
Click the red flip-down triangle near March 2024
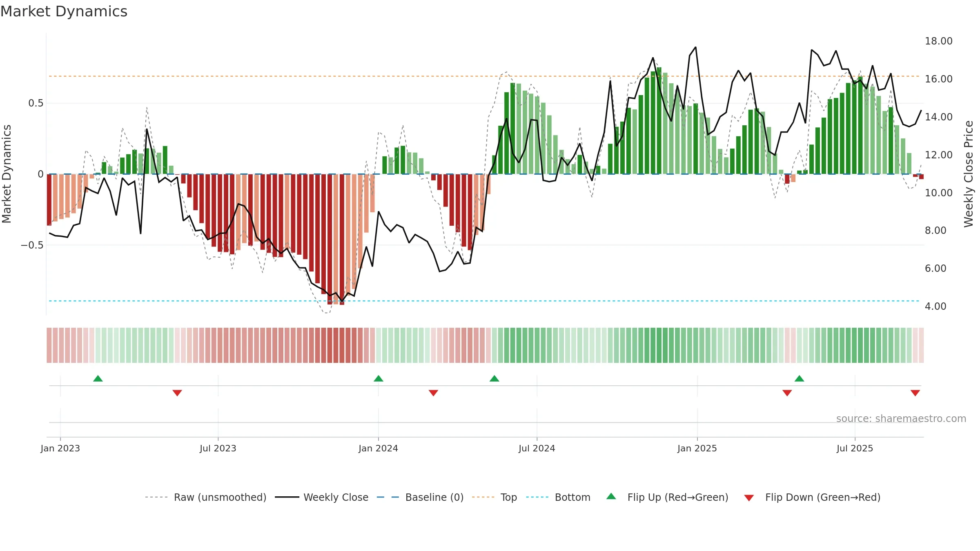pyautogui.click(x=434, y=393)
